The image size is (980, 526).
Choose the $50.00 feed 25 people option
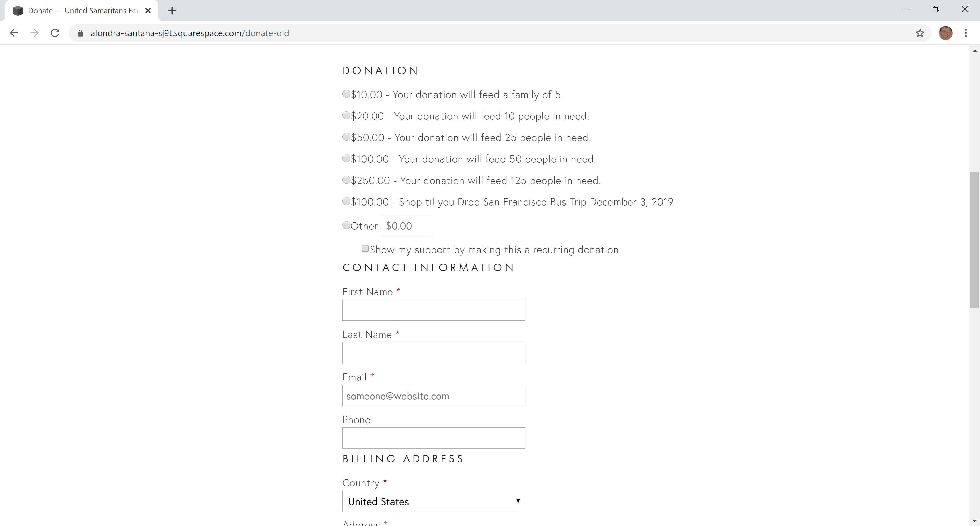346,137
